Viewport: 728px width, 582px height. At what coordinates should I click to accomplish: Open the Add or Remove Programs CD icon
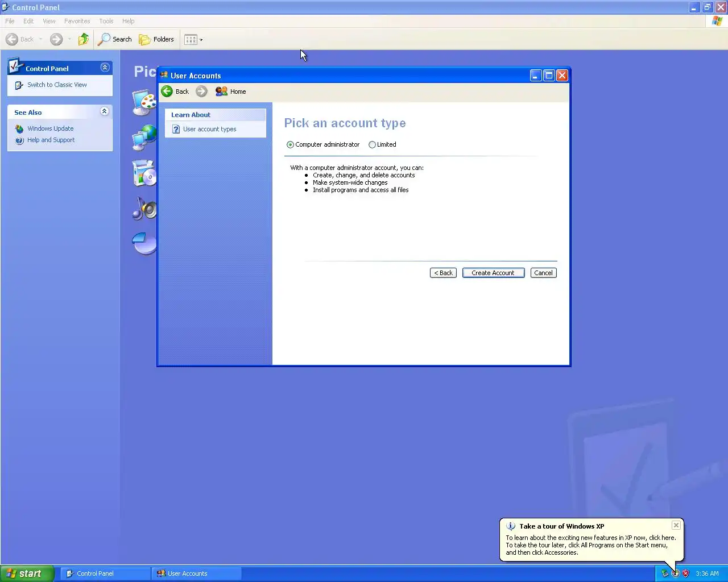point(144,173)
